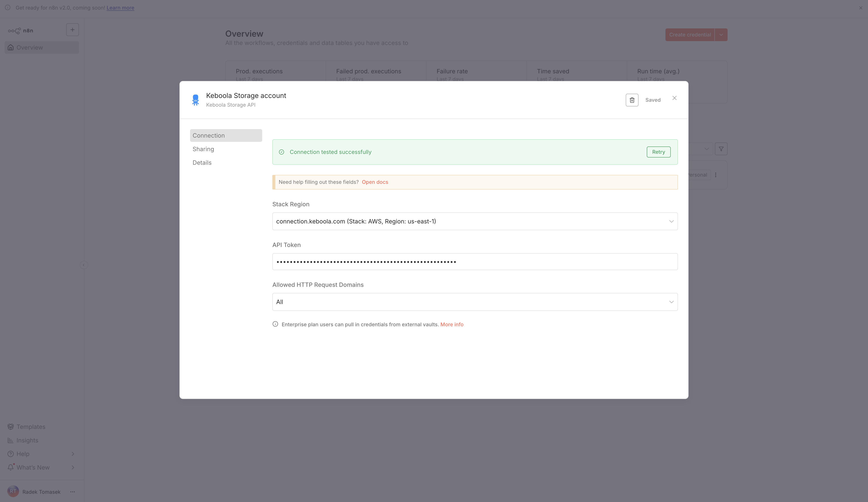Open options via three-dot menu near Radek Tomasek
868x502 pixels.
72,491
